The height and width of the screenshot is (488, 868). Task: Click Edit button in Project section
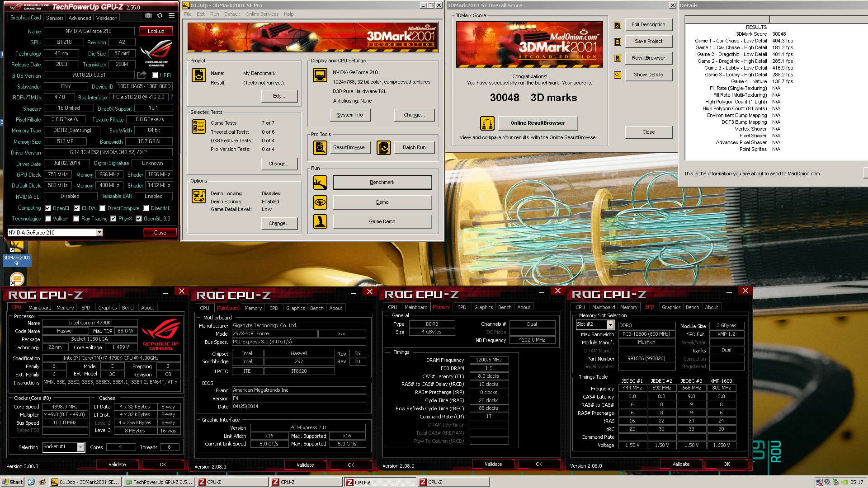(x=279, y=96)
